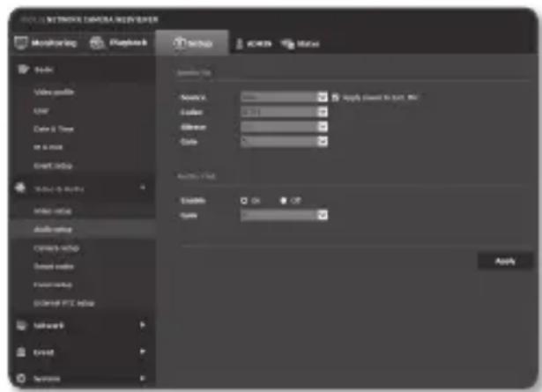Open the audio output Gain dropdown
The width and height of the screenshot is (542, 392).
pos(284,215)
